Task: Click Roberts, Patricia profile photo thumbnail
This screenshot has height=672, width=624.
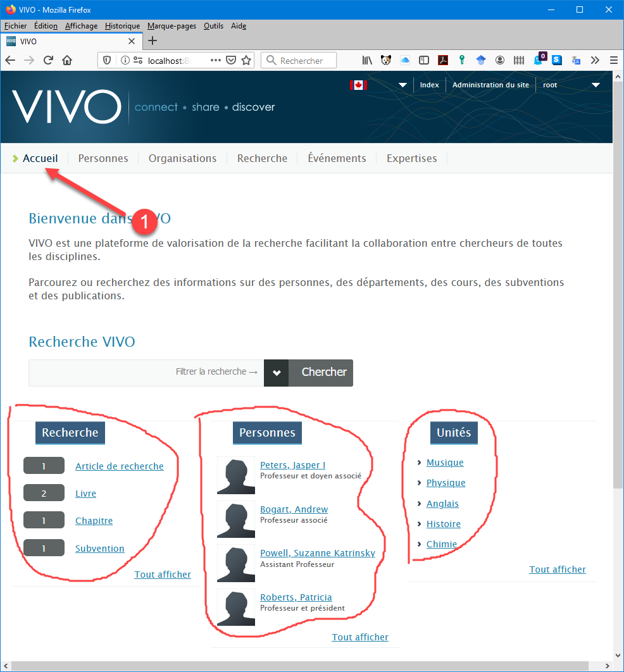Action: [235, 607]
